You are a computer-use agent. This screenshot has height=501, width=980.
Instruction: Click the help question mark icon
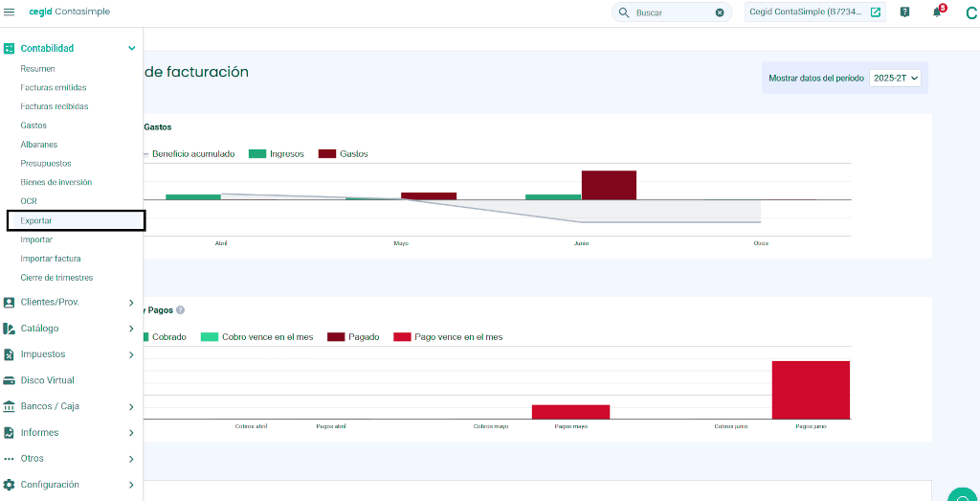(904, 11)
